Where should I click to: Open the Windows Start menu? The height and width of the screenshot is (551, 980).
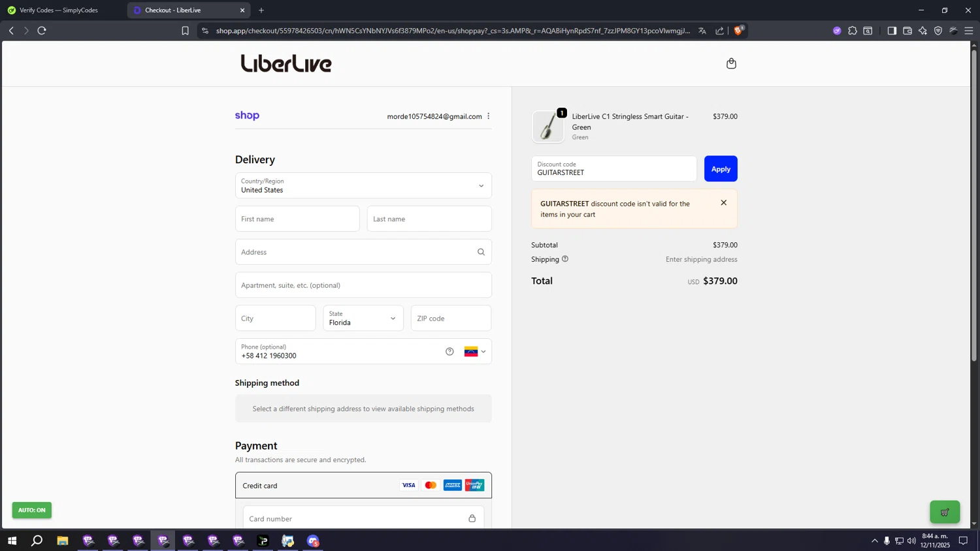tap(12, 541)
